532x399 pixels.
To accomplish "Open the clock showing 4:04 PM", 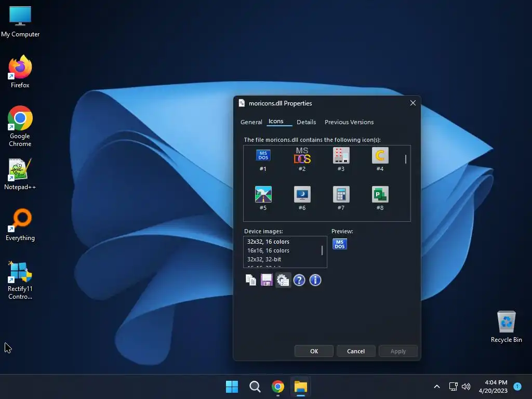I will coord(493,387).
